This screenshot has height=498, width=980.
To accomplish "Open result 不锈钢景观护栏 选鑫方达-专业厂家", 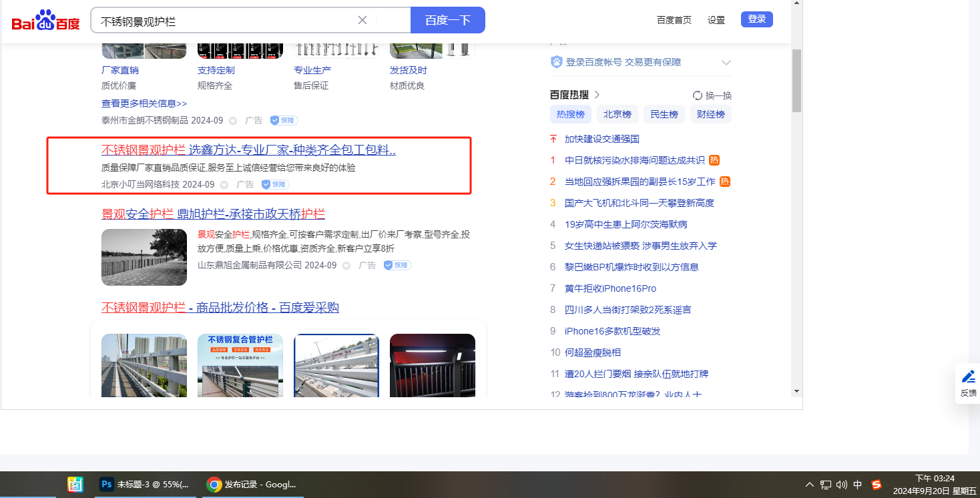I will tap(248, 150).
